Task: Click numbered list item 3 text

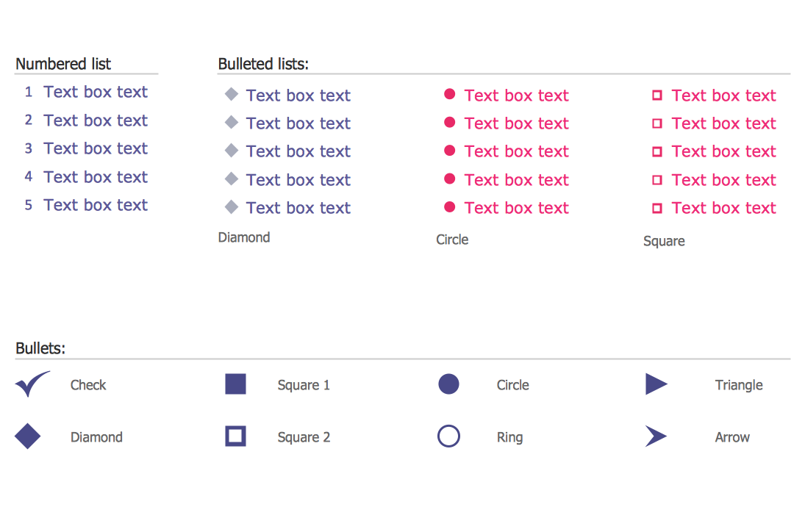Action: pyautogui.click(x=96, y=148)
